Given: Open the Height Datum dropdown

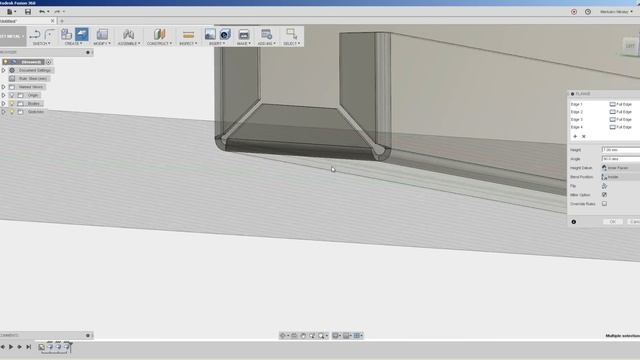Looking at the screenshot, I should [621, 168].
